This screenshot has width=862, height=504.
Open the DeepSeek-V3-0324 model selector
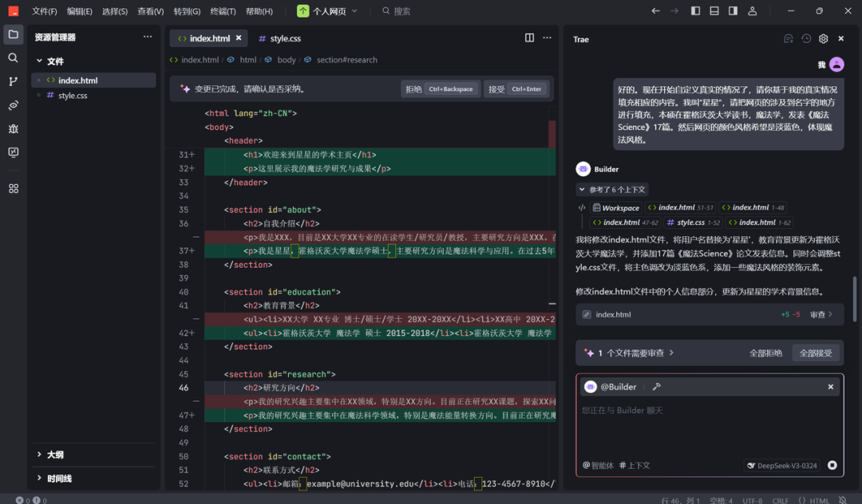click(x=782, y=466)
